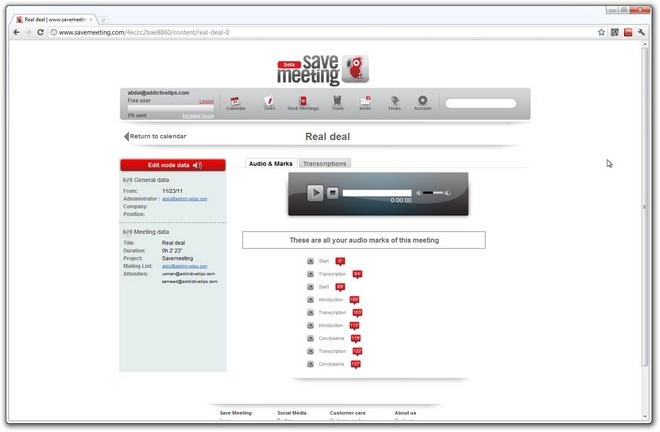Play the Introduction mark at 112'

(310, 325)
